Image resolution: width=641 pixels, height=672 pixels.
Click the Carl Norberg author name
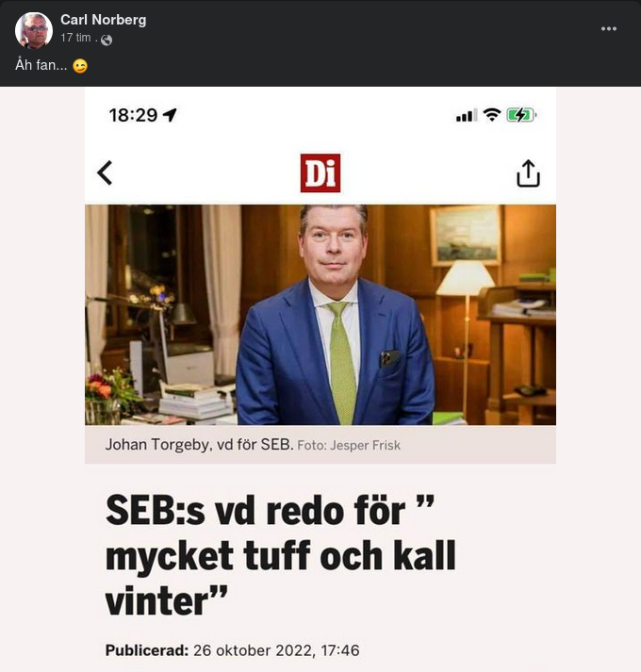click(x=103, y=20)
